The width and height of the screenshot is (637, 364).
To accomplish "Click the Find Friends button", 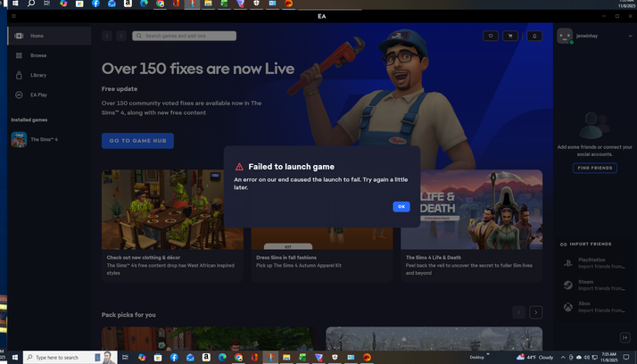I will click(594, 168).
